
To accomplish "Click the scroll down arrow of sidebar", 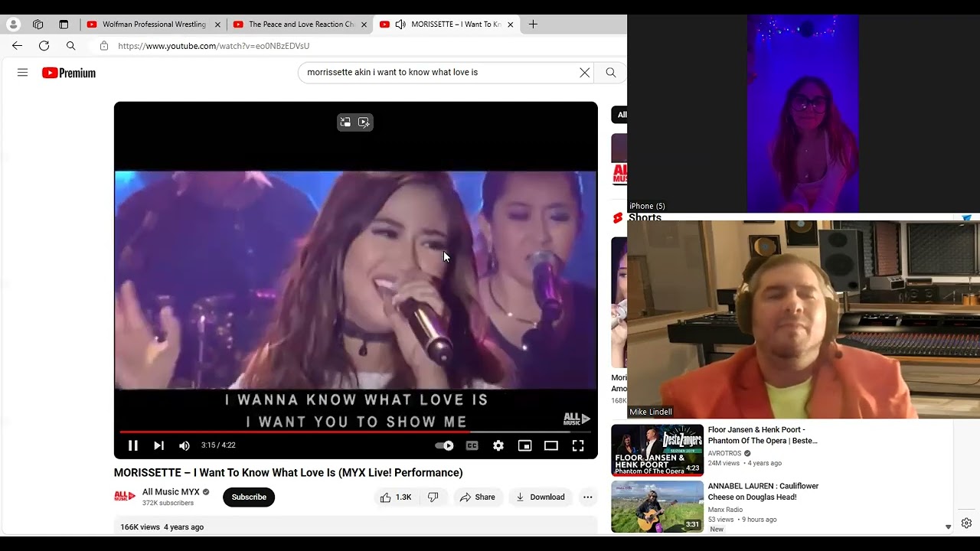I will (948, 527).
